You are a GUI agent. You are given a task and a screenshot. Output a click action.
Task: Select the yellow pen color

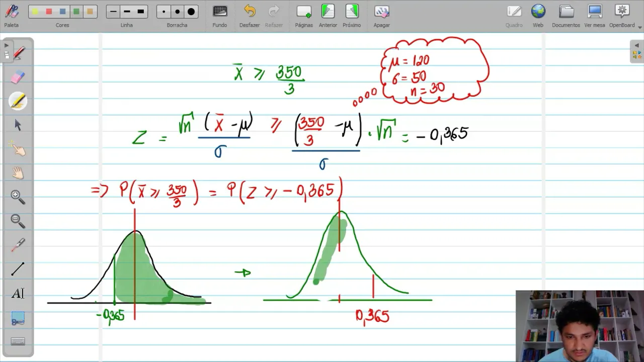[35, 12]
